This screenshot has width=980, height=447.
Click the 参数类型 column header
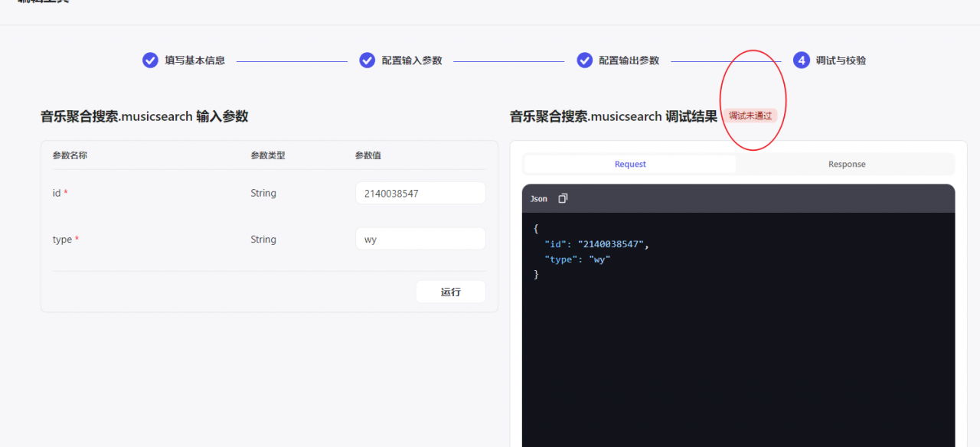[x=268, y=155]
